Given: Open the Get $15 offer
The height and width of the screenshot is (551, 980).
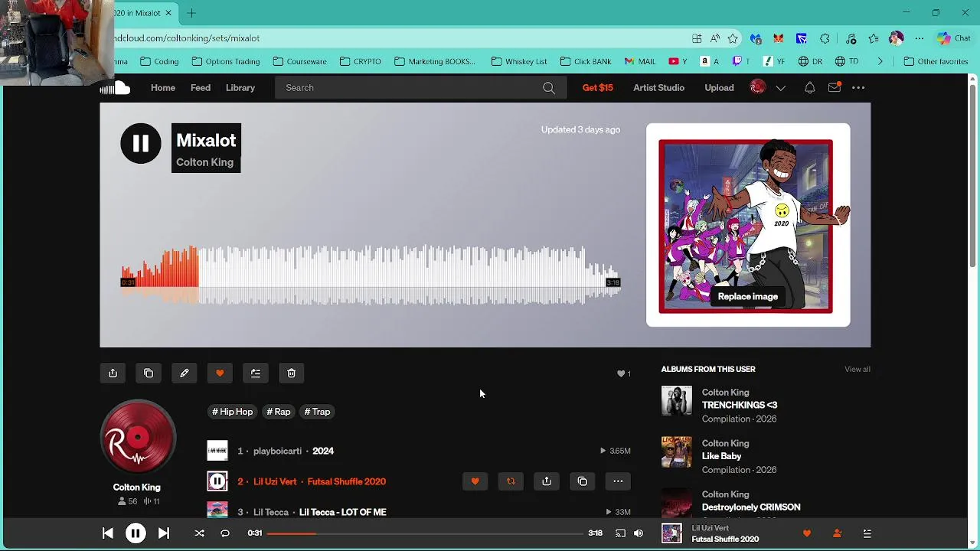Looking at the screenshot, I should pos(598,88).
